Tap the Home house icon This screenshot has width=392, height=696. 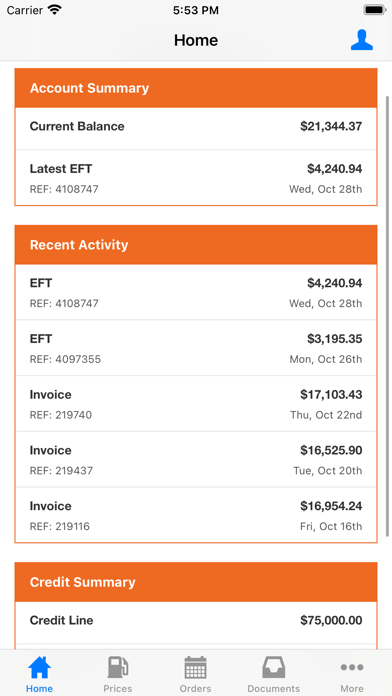[x=40, y=667]
